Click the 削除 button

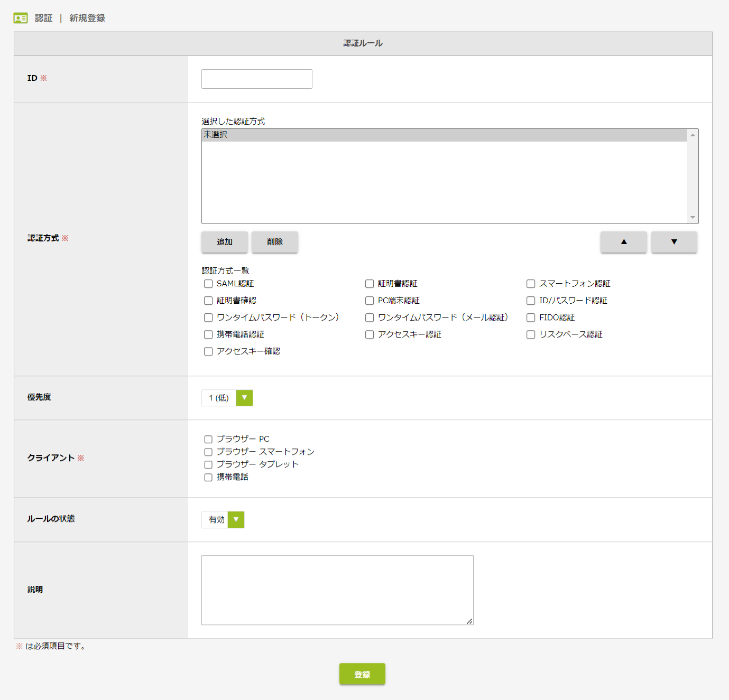coord(275,242)
